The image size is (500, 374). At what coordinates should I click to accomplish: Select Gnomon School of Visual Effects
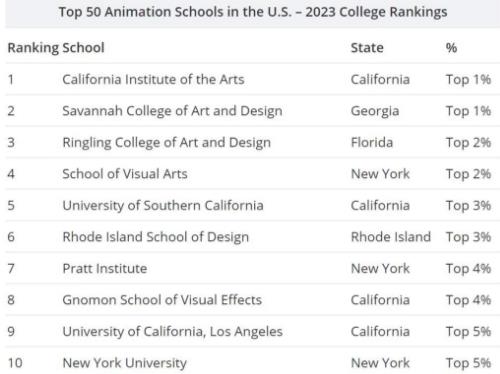pos(162,300)
